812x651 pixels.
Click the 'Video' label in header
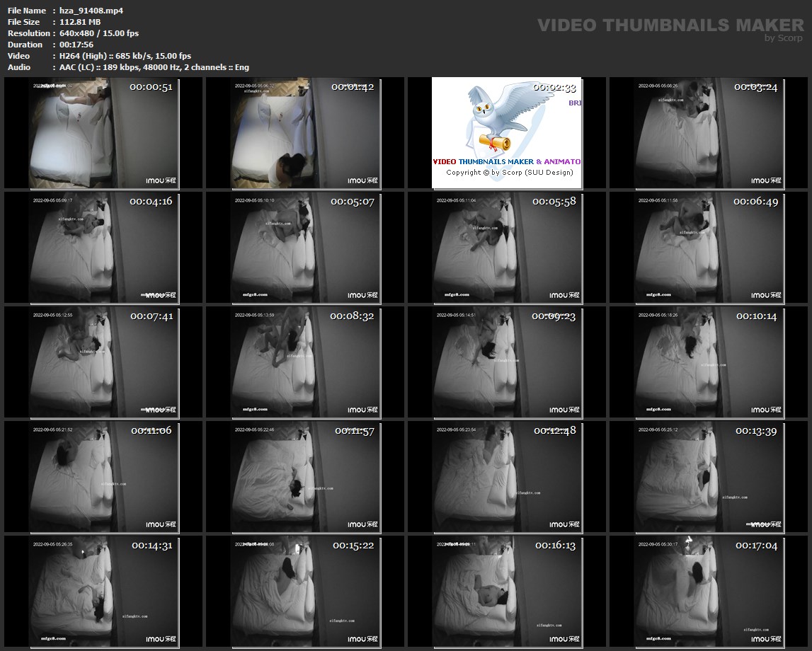coord(18,56)
